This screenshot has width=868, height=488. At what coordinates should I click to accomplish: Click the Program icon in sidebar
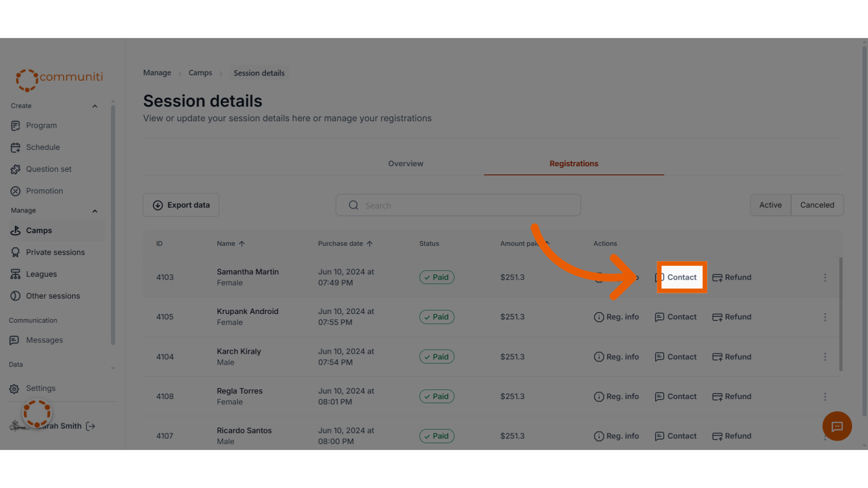tap(15, 126)
